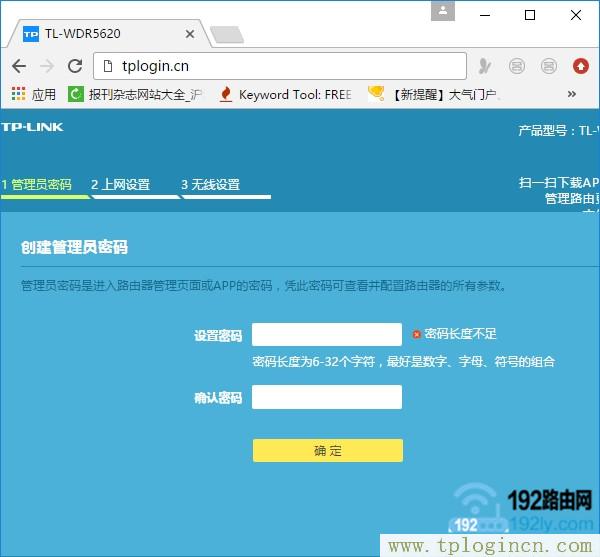The width and height of the screenshot is (600, 557).
Task: Click the browser back arrow
Action: coord(19,66)
